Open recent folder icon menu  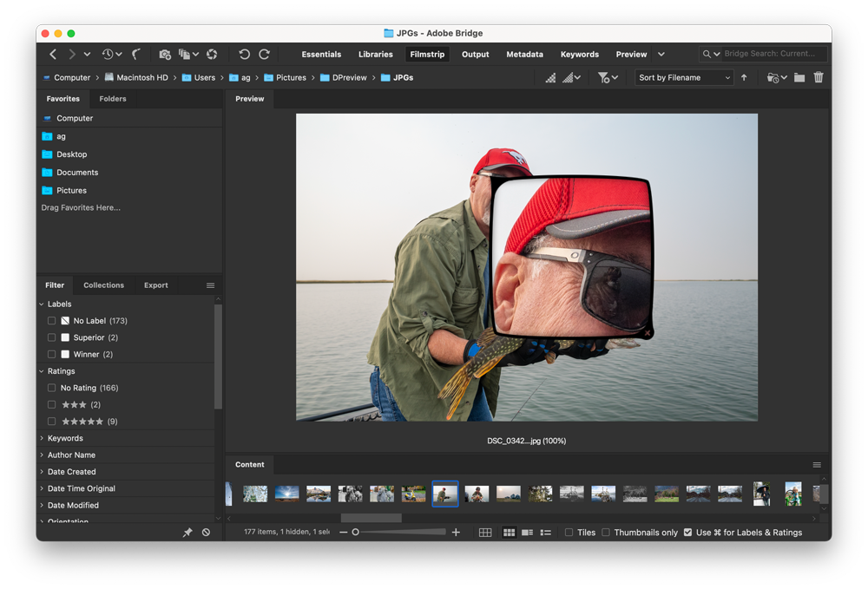(777, 78)
